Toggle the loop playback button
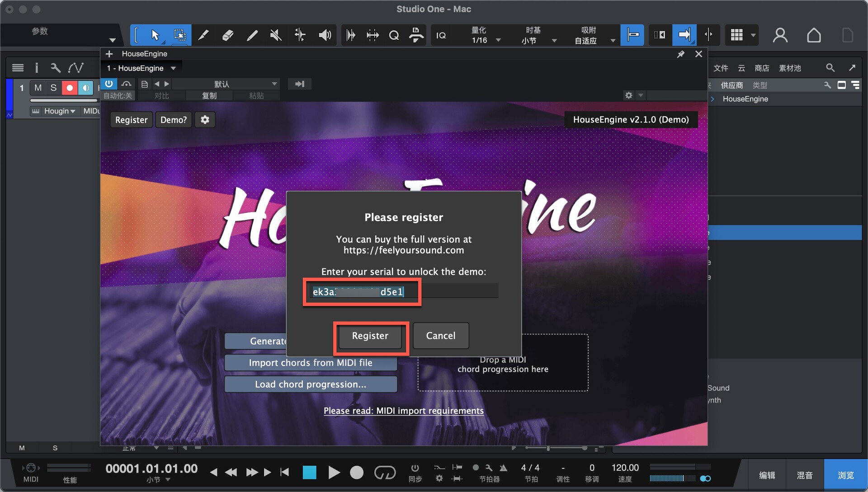This screenshot has width=868, height=492. (385, 473)
